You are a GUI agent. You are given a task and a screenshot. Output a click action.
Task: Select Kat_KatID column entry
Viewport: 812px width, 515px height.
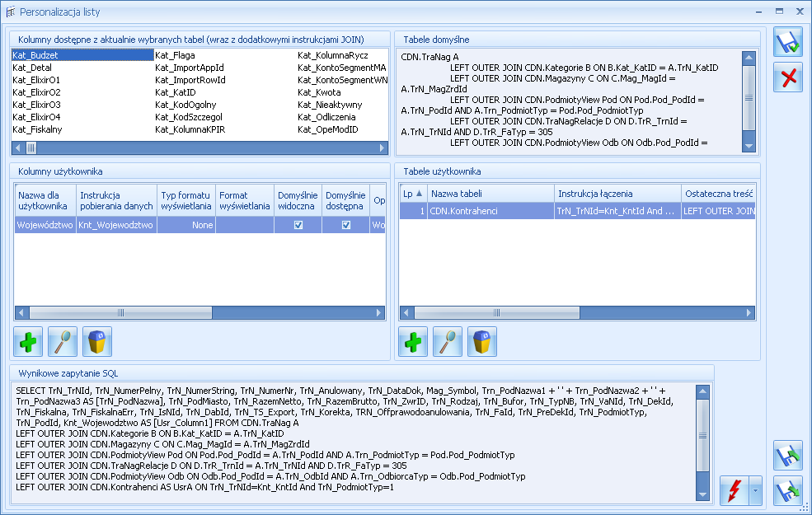176,92
